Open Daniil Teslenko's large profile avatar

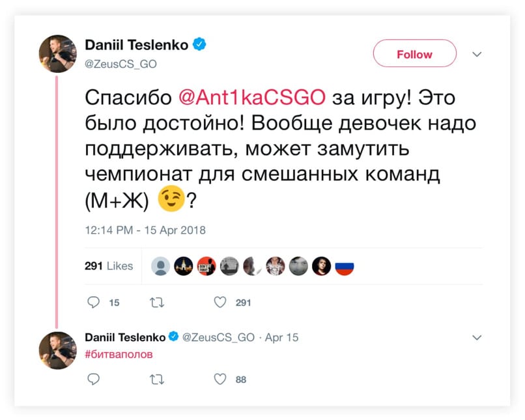click(x=58, y=53)
